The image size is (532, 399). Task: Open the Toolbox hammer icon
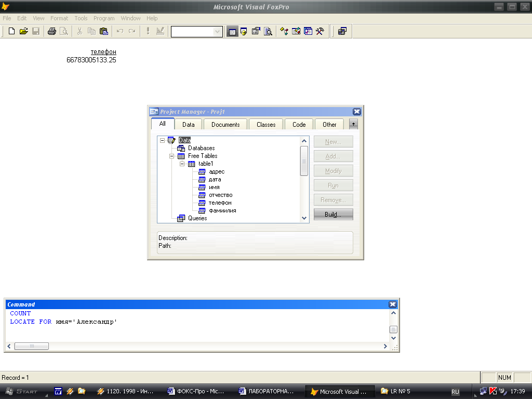click(320, 32)
